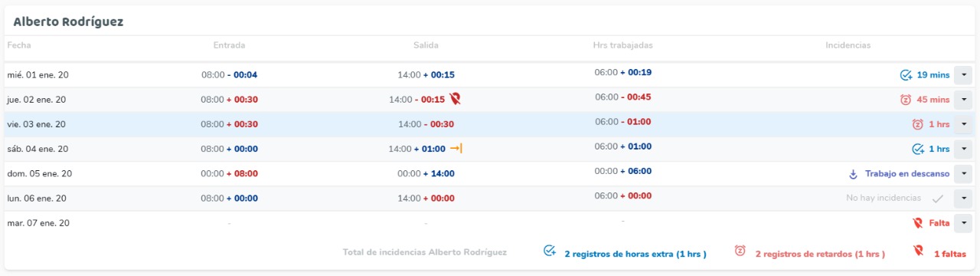Click 2 registros de horas extra summary
The width and height of the screenshot is (980, 276).
[635, 254]
